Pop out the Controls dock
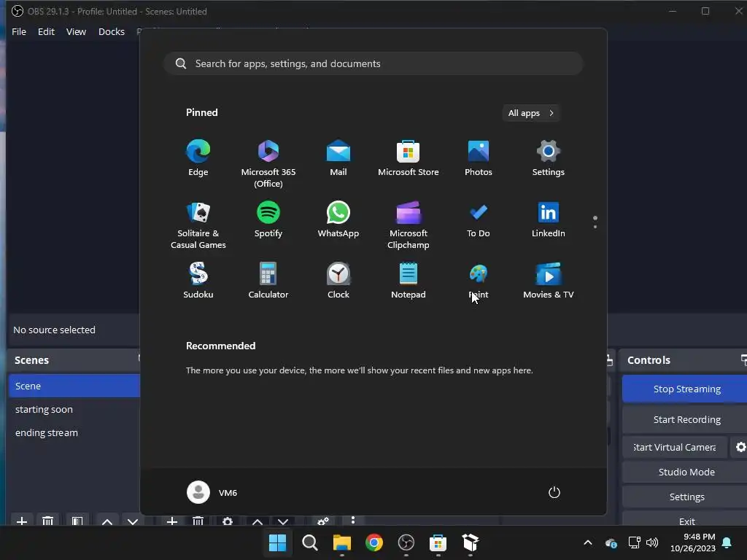This screenshot has height=560, width=747. pyautogui.click(x=743, y=360)
